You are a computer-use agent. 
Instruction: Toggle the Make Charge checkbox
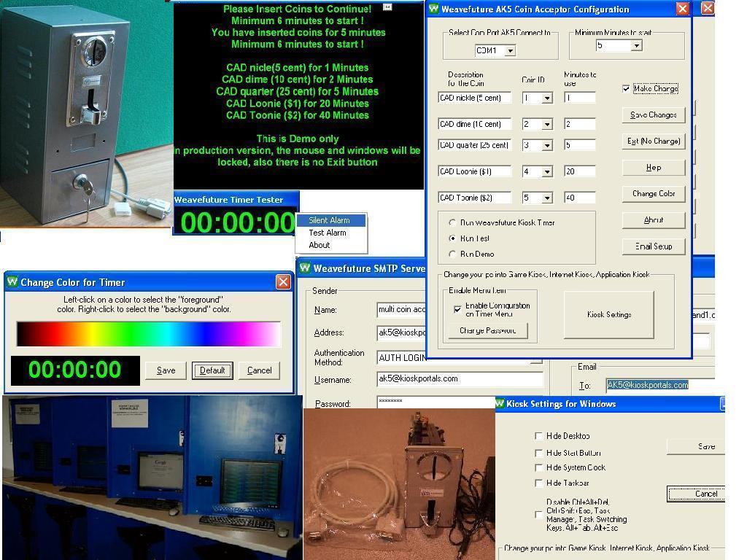pos(626,88)
